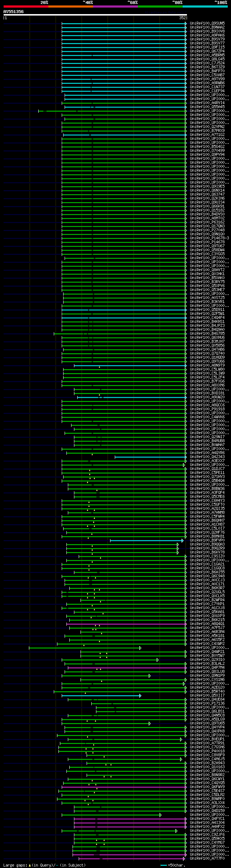Image resolution: width=231 pixels, height=868 pixels.
Task: Click the purple alignment bar in Q6FWV9 row
Action: tap(124, 787)
